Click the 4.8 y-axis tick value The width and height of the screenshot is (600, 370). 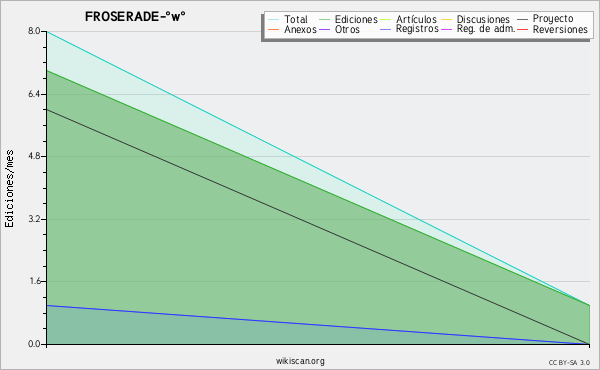pos(34,156)
